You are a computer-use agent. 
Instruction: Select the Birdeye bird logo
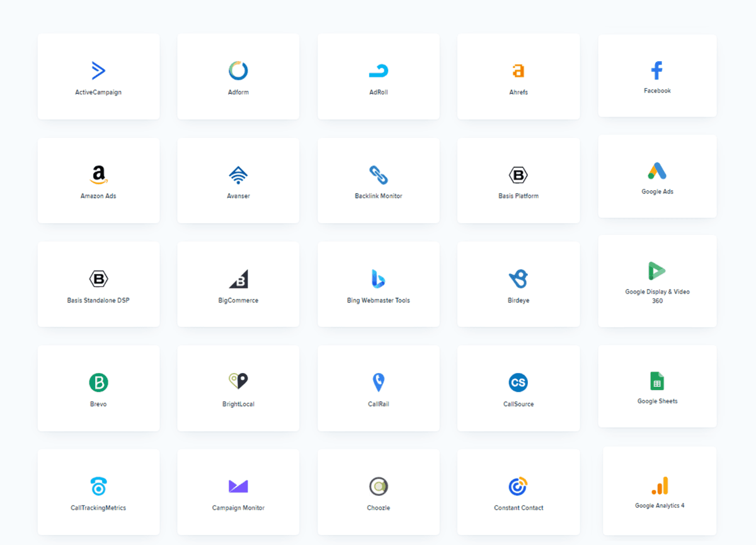click(518, 278)
